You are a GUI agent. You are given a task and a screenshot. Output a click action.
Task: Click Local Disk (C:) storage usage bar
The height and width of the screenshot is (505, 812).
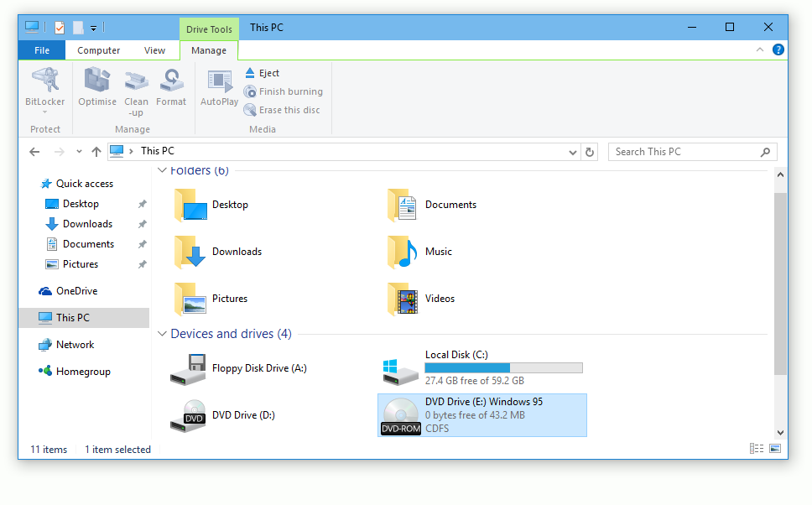tap(503, 367)
